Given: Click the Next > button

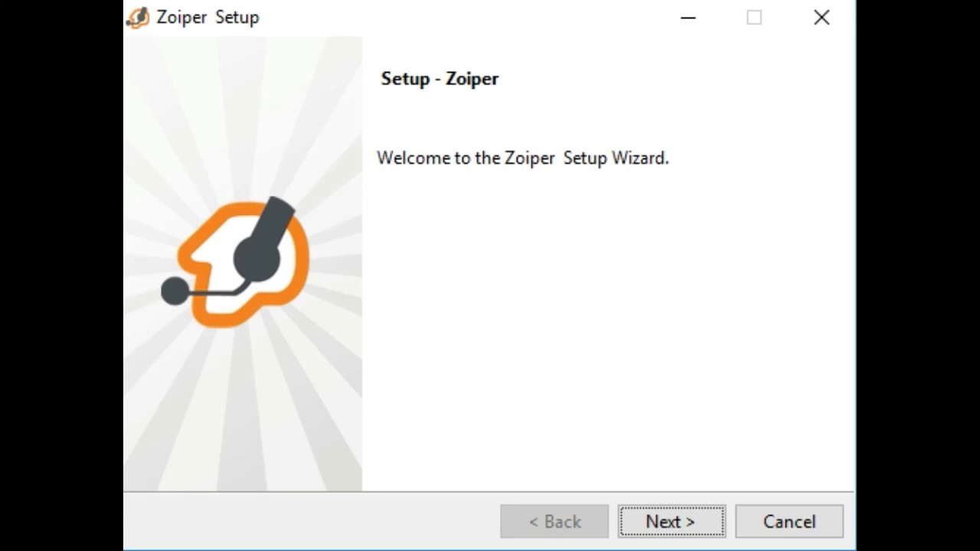Looking at the screenshot, I should coord(671,521).
